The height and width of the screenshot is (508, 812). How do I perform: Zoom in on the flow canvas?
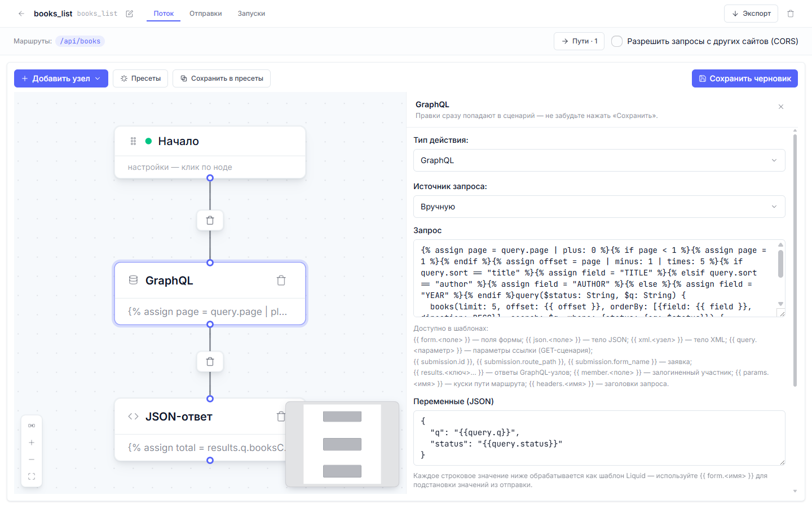32,443
